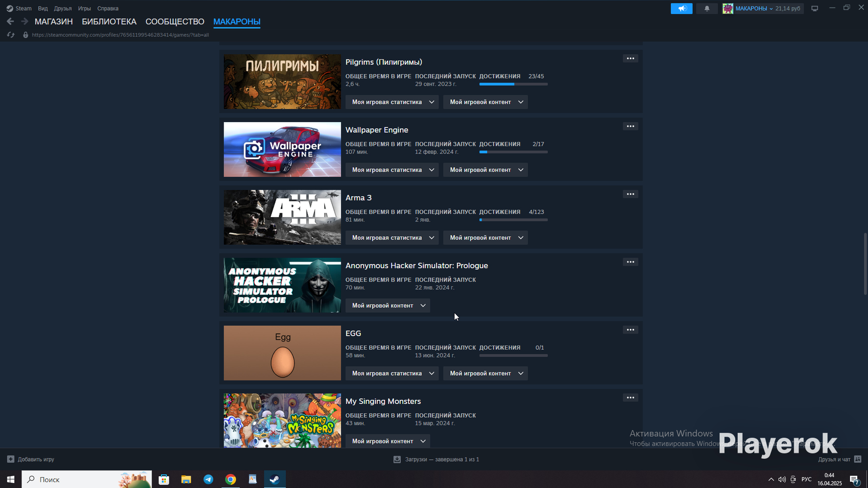868x488 pixels.
Task: Select the МАКАРОНЫ profile tab
Action: point(237,21)
